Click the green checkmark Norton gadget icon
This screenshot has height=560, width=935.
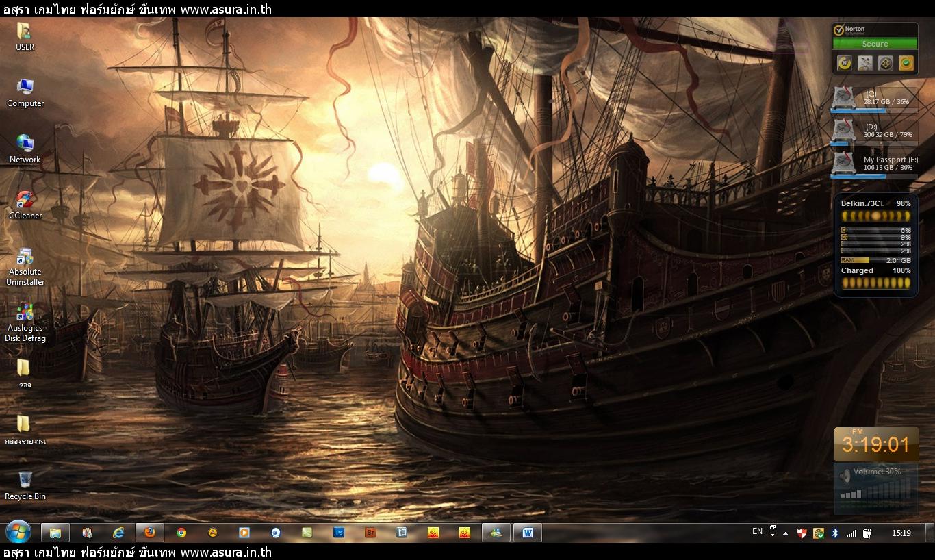[x=906, y=64]
